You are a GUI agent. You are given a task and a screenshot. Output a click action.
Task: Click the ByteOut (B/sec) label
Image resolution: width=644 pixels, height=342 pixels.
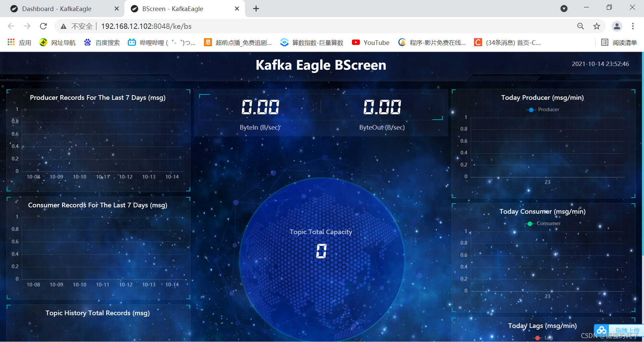tap(382, 127)
